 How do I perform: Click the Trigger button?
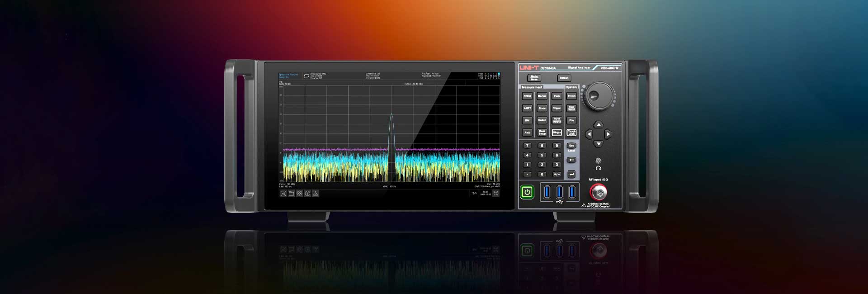click(557, 108)
